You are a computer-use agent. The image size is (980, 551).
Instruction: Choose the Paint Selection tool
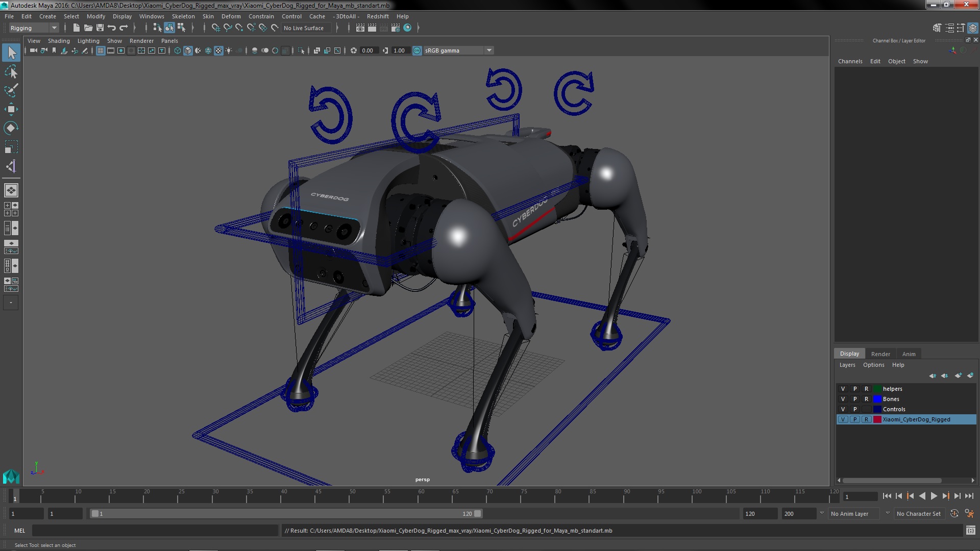(x=11, y=90)
